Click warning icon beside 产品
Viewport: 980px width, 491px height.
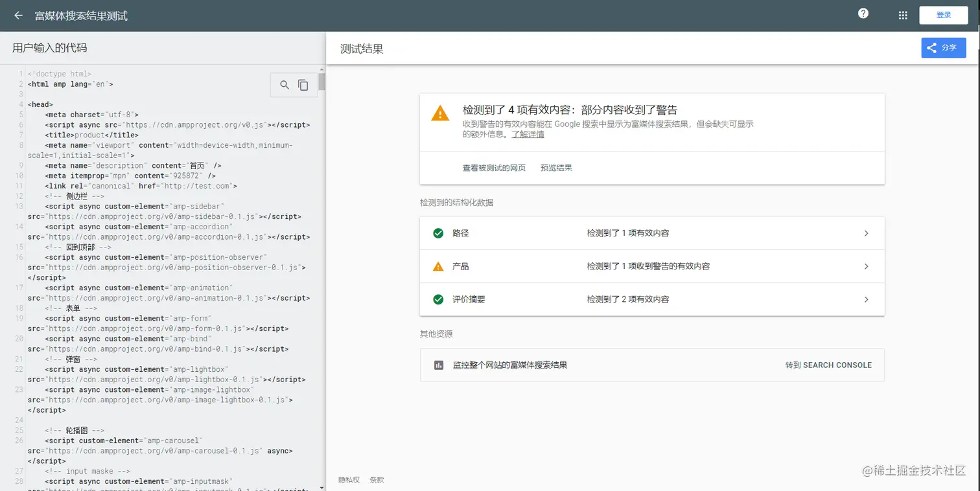click(x=438, y=266)
